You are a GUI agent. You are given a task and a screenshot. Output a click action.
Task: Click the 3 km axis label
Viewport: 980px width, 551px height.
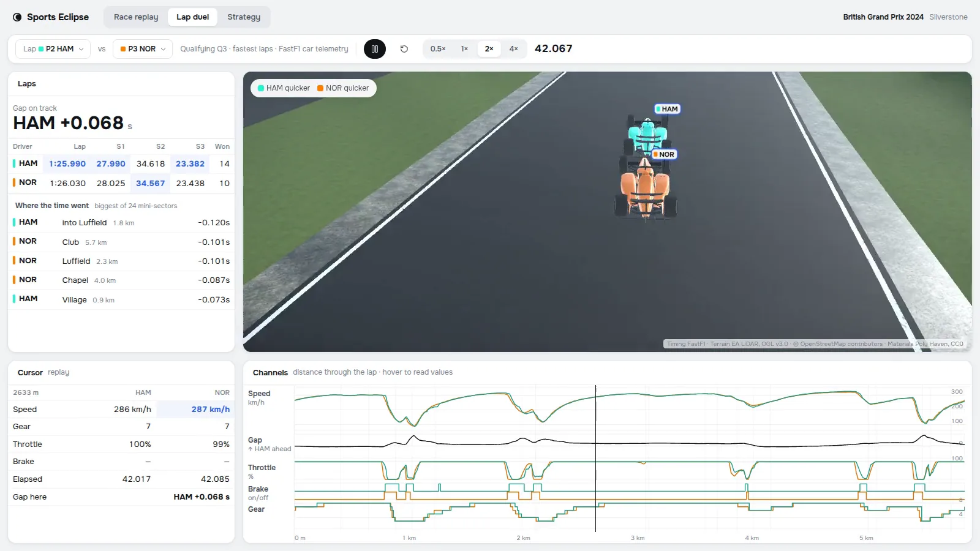(638, 538)
